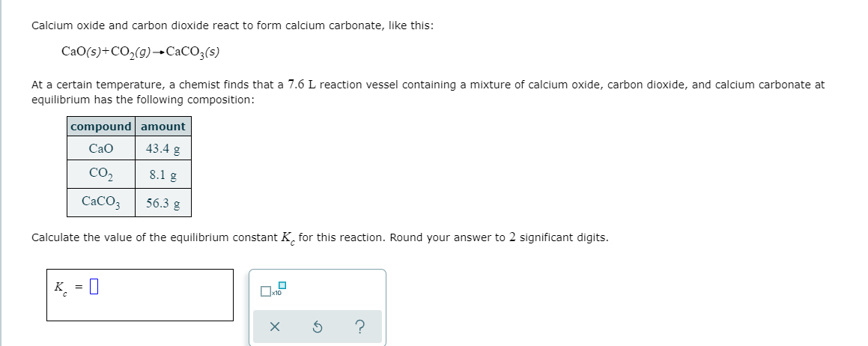The width and height of the screenshot is (868, 346).
Task: Click the opening sentence about calcium oxide
Action: pos(232,25)
